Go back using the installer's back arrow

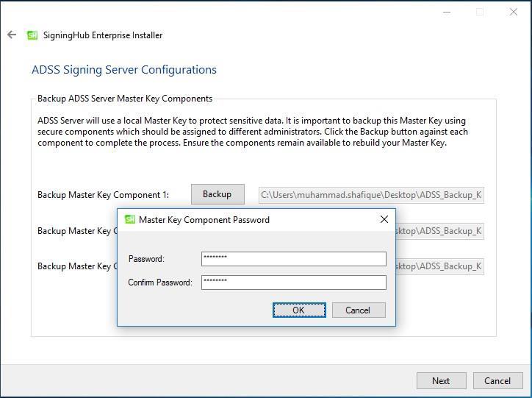click(12, 35)
